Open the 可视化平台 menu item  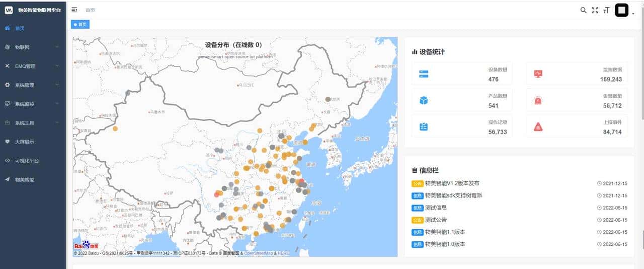[33, 161]
